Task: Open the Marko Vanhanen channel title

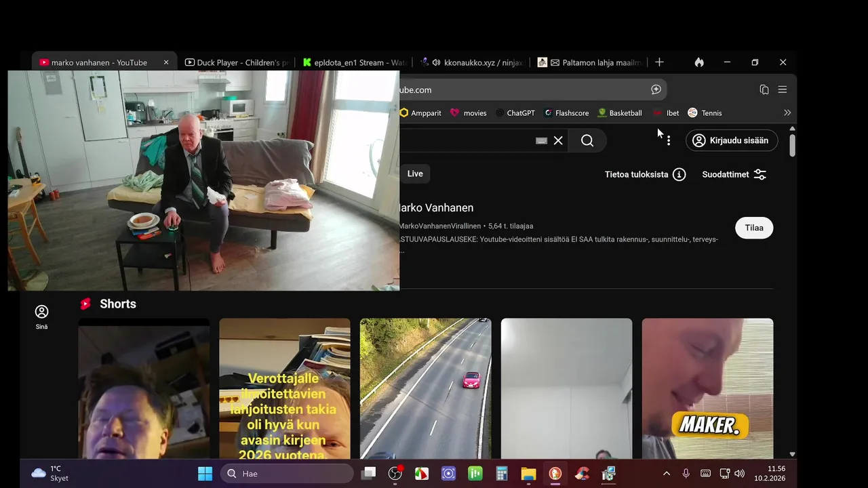Action: pyautogui.click(x=435, y=207)
